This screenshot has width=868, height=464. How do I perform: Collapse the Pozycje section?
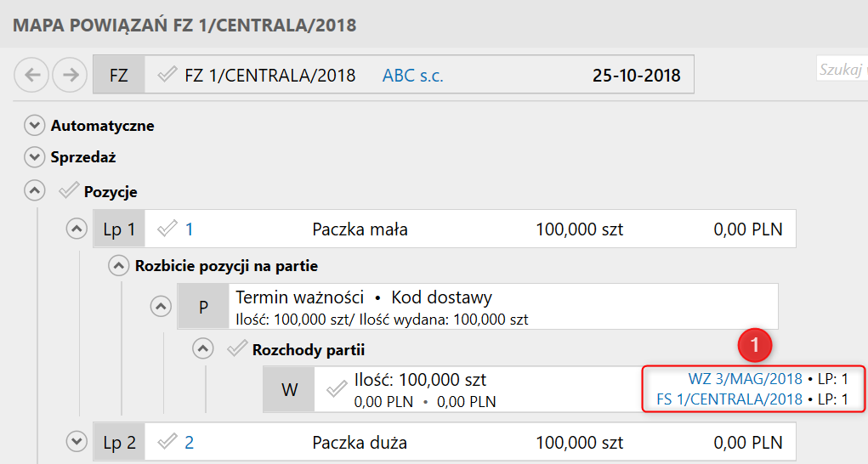pyautogui.click(x=34, y=191)
